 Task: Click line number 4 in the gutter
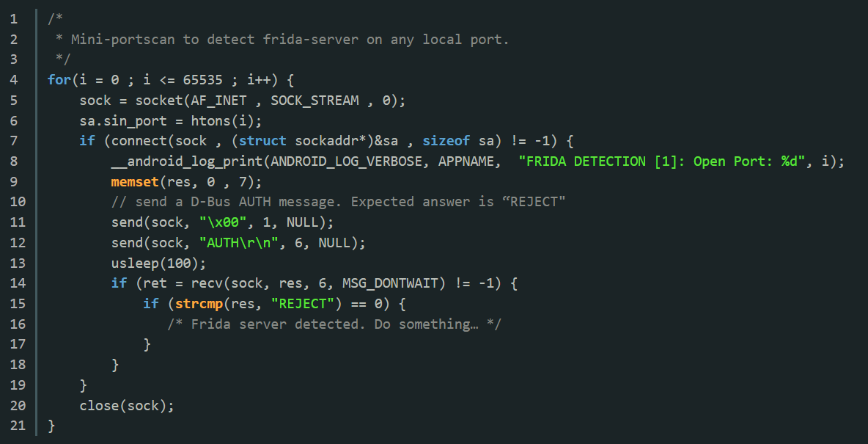pos(14,80)
